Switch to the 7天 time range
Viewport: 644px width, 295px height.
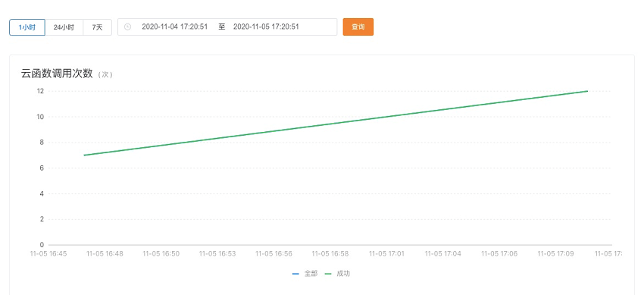point(97,27)
